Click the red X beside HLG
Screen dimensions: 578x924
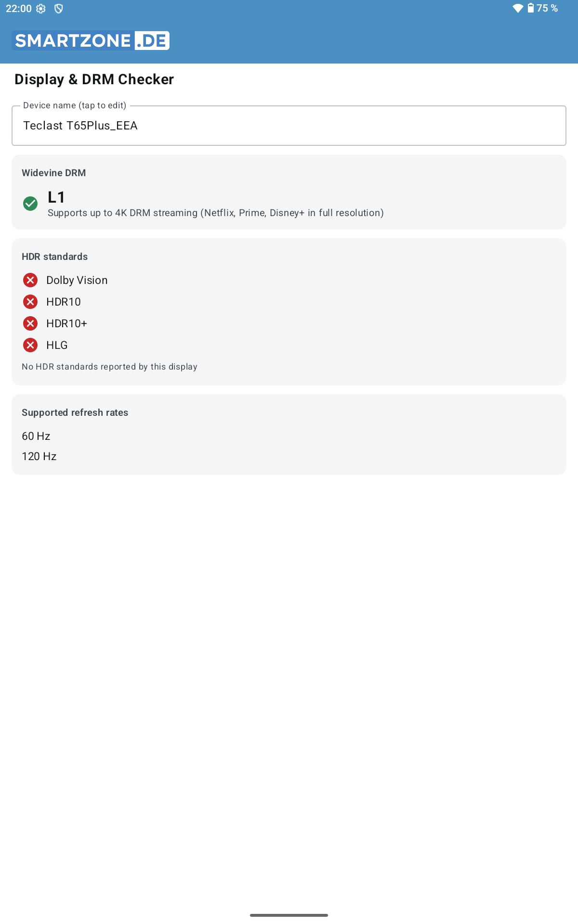(x=30, y=345)
